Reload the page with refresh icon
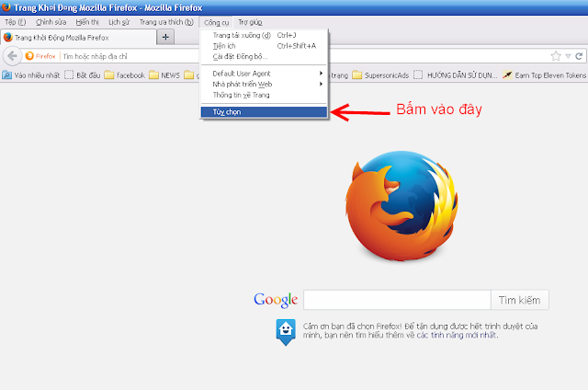Viewport: 588px width, 390px height. [579, 56]
